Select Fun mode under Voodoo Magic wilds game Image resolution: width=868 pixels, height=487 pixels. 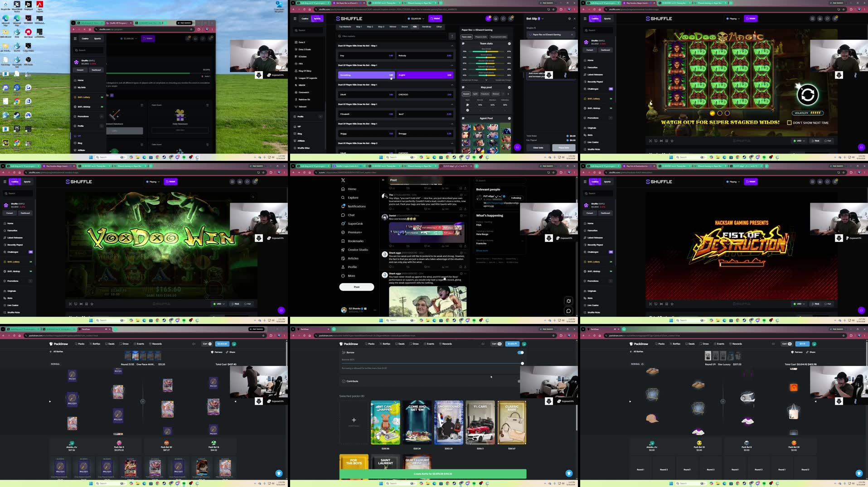click(x=828, y=141)
